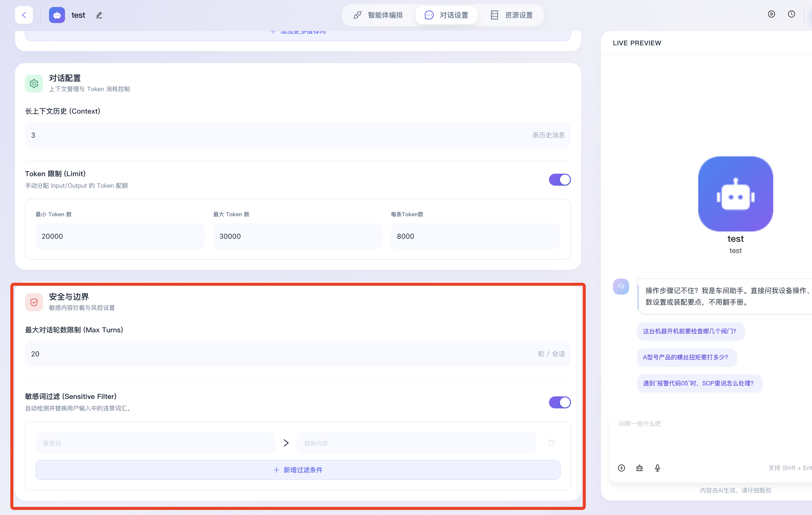Click the play run icon top right
Viewport: 812px width, 515px height.
[x=771, y=14]
